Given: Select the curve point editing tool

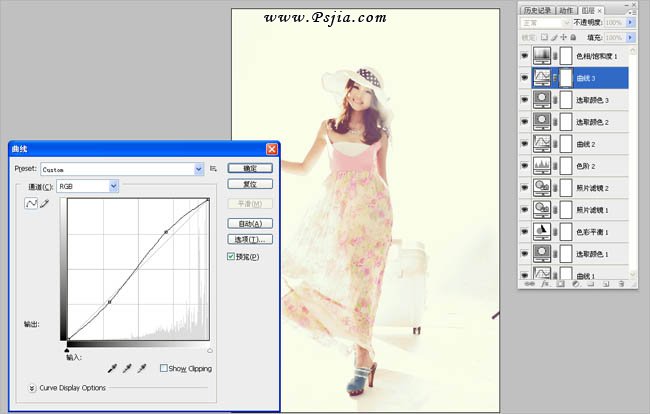Looking at the screenshot, I should pos(30,204).
